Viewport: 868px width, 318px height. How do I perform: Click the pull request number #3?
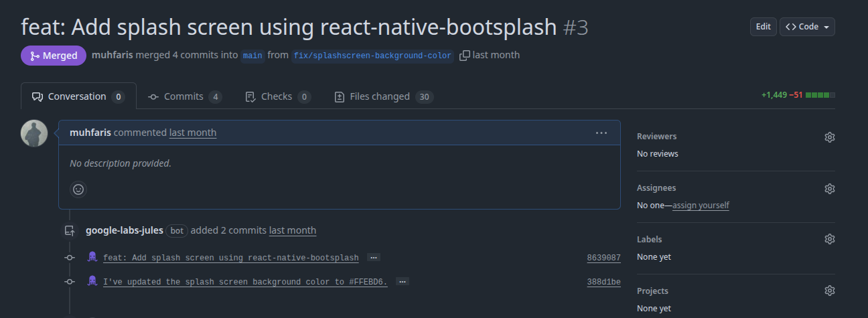click(575, 27)
